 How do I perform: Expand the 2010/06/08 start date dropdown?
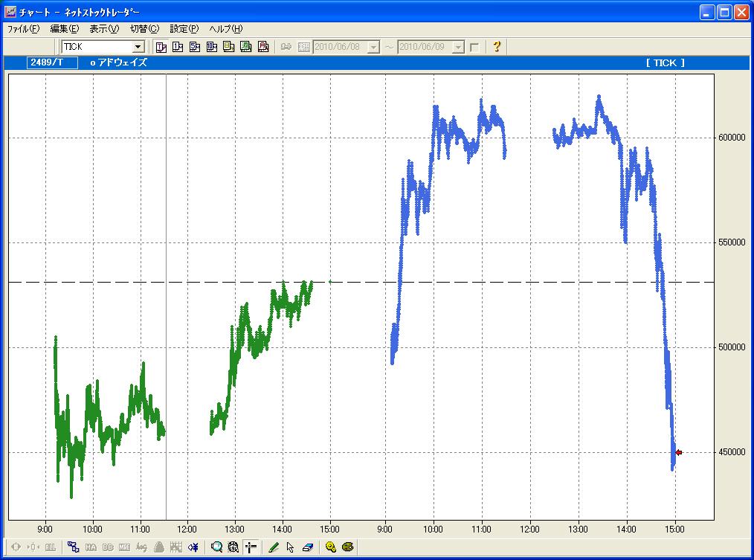pos(373,47)
